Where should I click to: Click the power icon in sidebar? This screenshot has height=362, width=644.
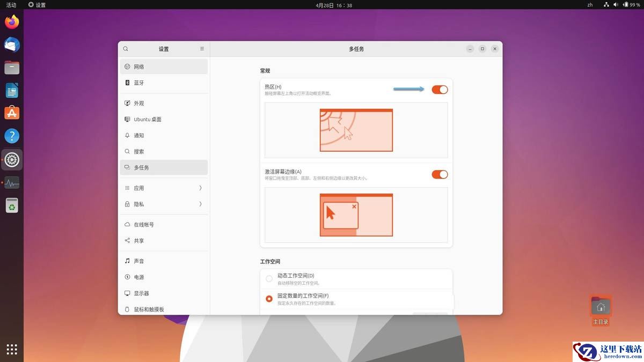127,277
